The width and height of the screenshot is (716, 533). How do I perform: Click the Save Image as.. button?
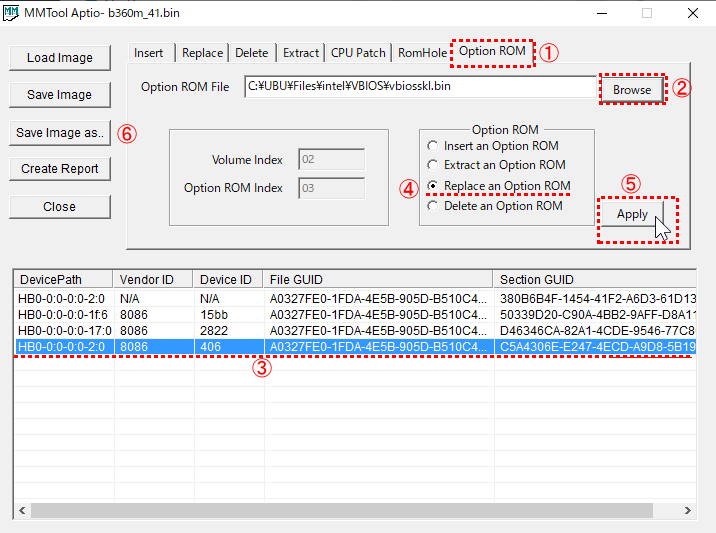[60, 133]
